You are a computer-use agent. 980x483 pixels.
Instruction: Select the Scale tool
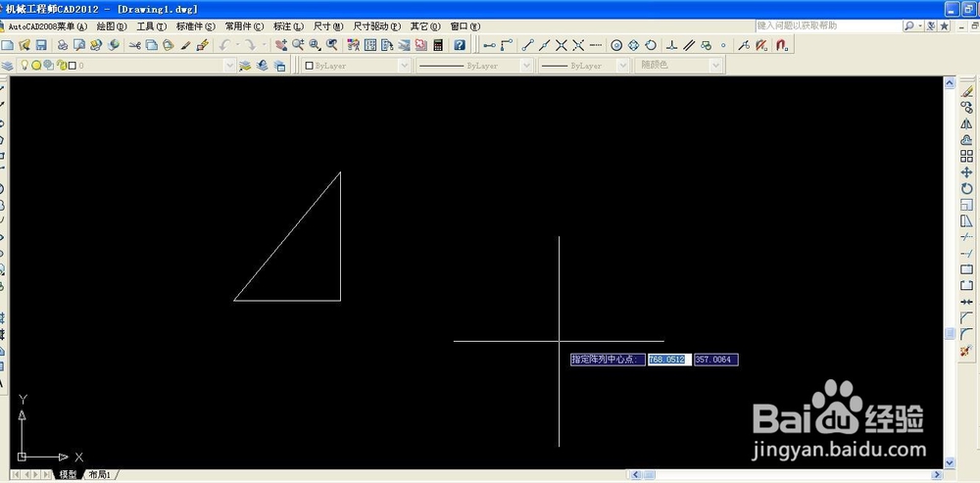coord(967,205)
